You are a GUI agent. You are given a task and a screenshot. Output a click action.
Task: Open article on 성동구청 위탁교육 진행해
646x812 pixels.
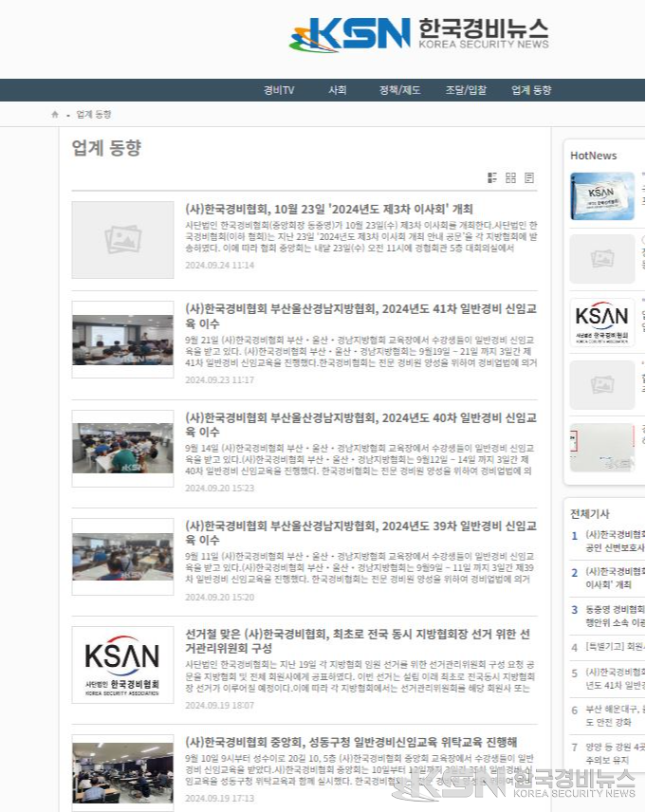point(351,742)
